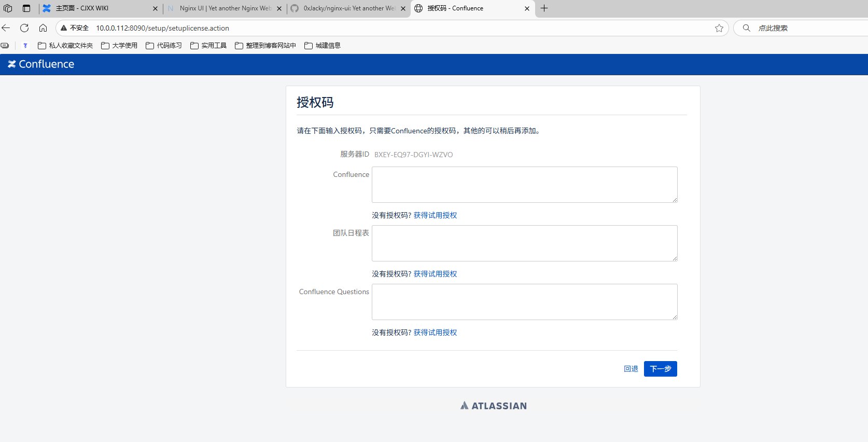Reload the page with refresh icon
Image resolution: width=868 pixels, height=442 pixels.
point(24,28)
